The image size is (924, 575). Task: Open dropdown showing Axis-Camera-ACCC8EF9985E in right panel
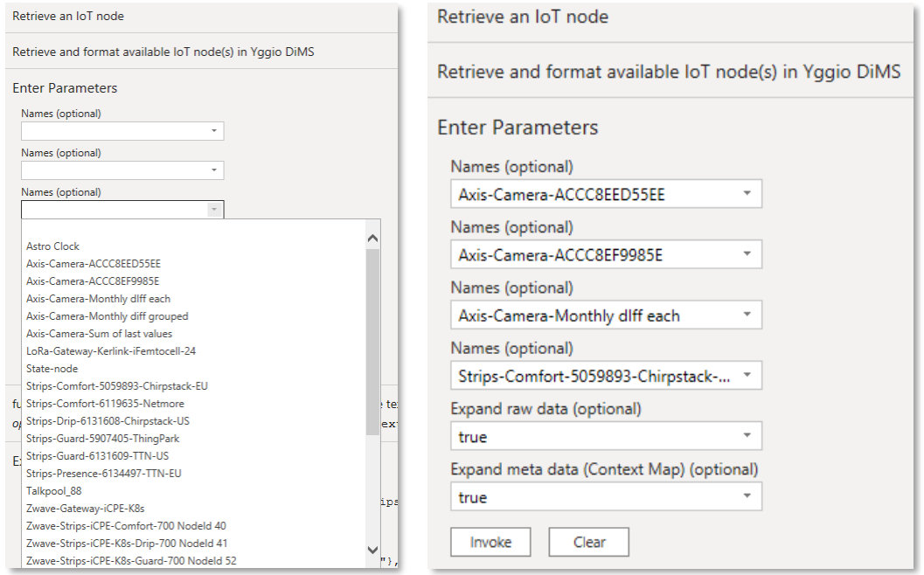click(x=606, y=254)
